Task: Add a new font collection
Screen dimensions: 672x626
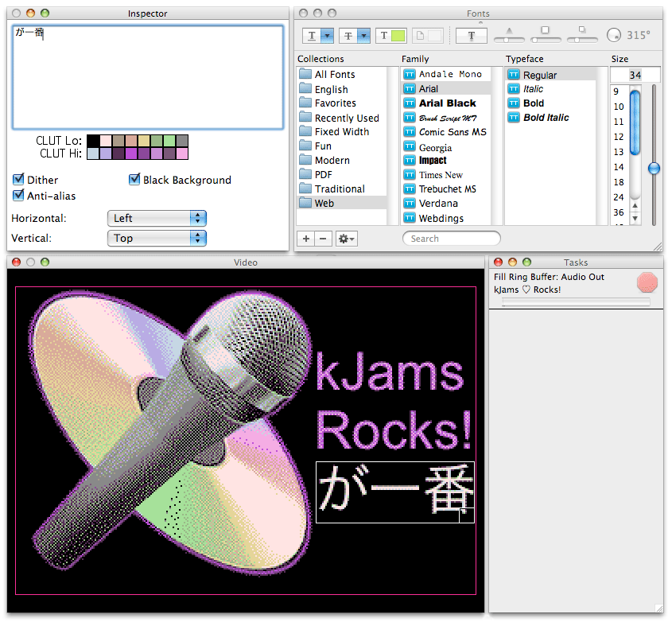Action: [306, 239]
